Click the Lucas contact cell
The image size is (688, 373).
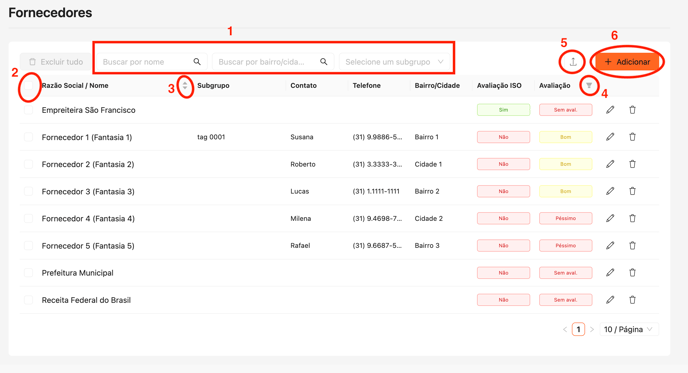(300, 191)
